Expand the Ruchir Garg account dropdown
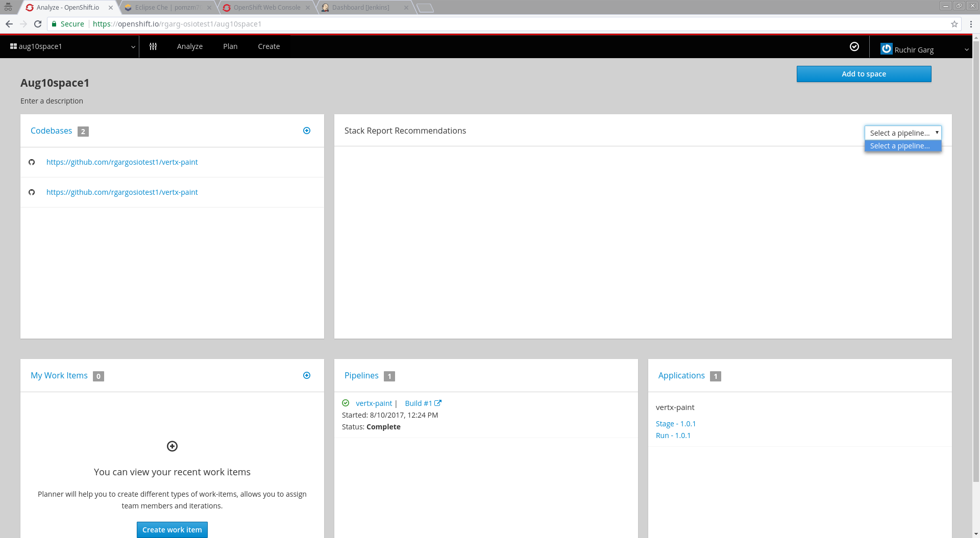 pyautogui.click(x=967, y=49)
